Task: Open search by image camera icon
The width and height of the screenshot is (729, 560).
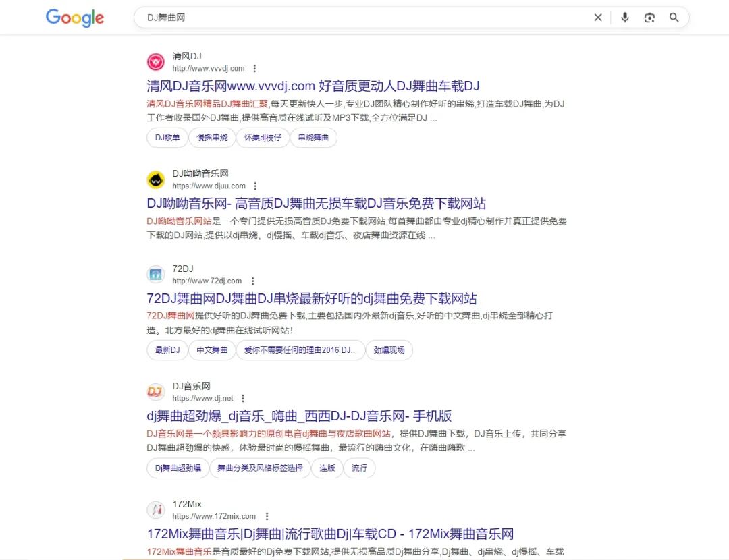Action: [x=649, y=18]
